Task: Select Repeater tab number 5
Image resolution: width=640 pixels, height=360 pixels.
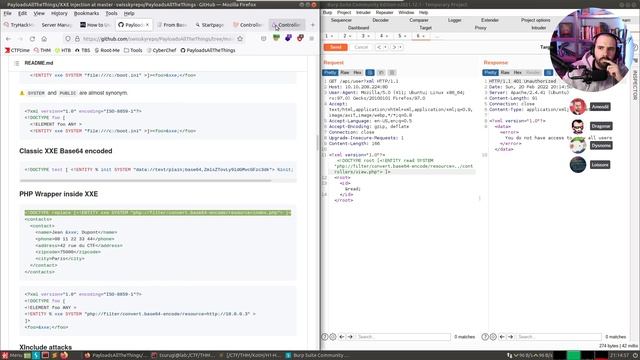Action: [402, 36]
